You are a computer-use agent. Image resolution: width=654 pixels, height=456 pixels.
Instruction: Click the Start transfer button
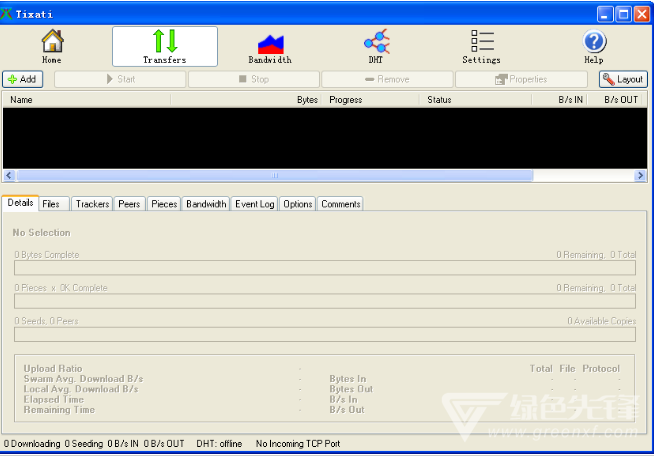120,79
